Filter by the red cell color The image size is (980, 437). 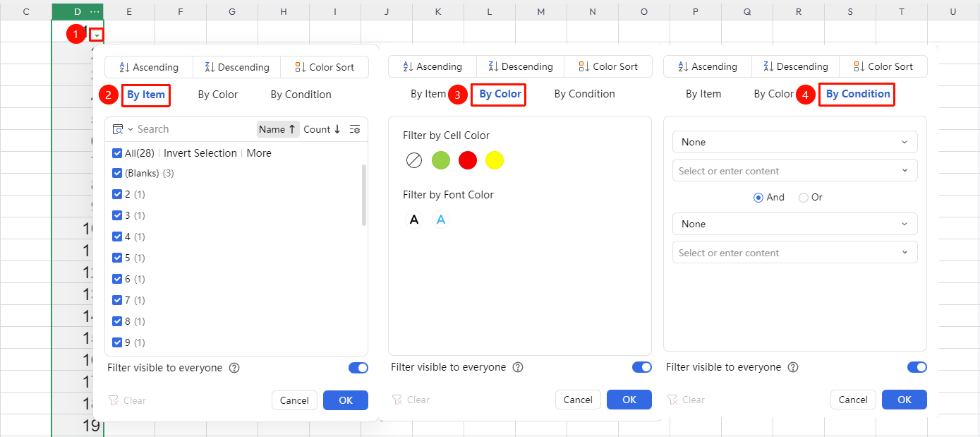(x=468, y=160)
